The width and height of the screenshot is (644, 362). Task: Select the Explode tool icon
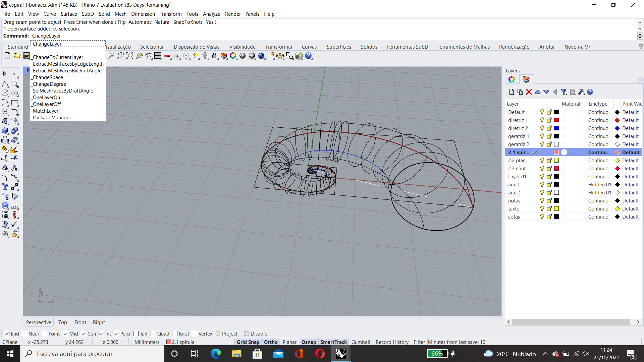pos(14,149)
